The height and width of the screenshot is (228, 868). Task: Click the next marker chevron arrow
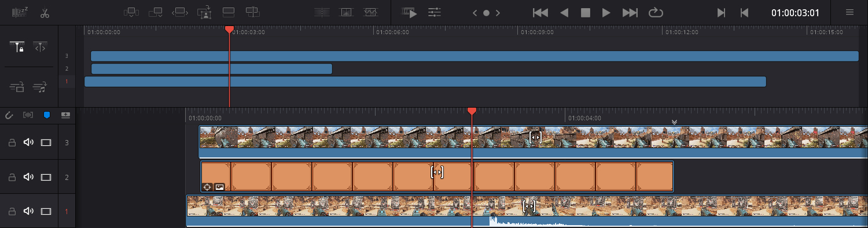tap(498, 13)
